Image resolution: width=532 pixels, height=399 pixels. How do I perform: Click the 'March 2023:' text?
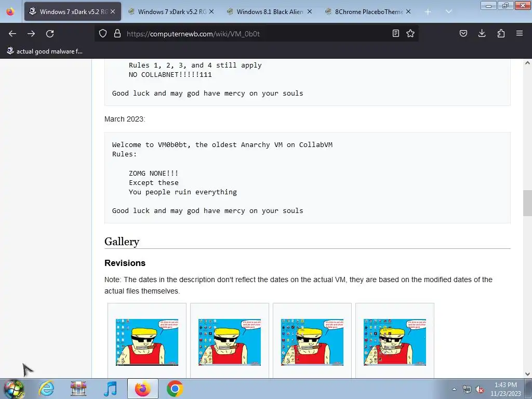[x=125, y=119]
